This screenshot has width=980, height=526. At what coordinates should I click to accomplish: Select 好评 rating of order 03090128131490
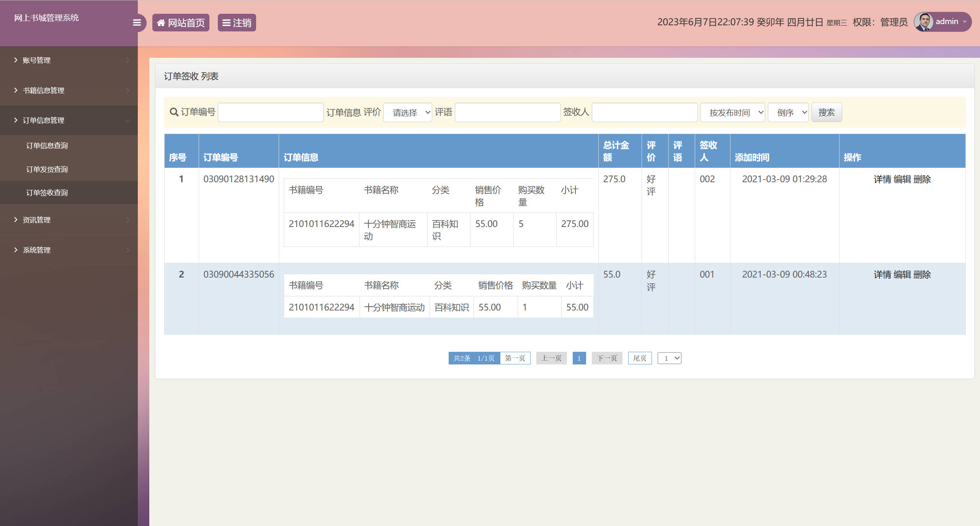(651, 185)
